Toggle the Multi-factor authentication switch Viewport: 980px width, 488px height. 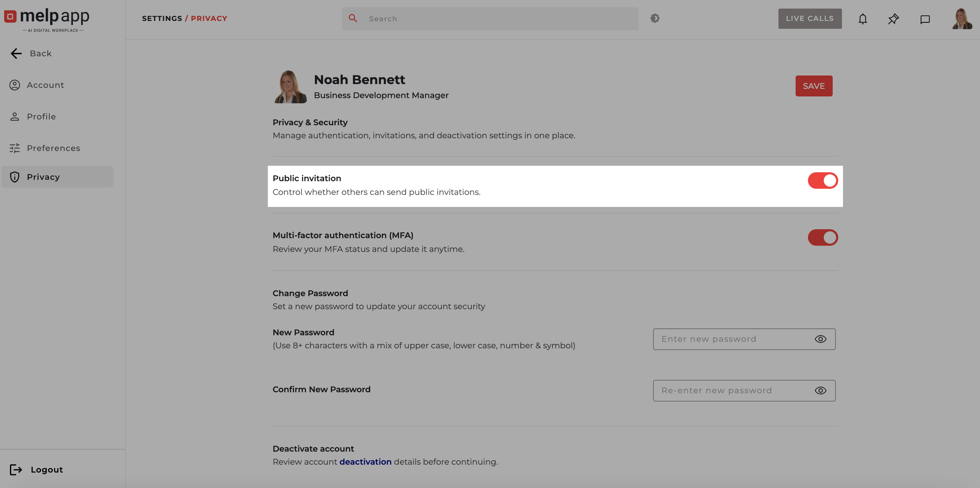tap(822, 238)
